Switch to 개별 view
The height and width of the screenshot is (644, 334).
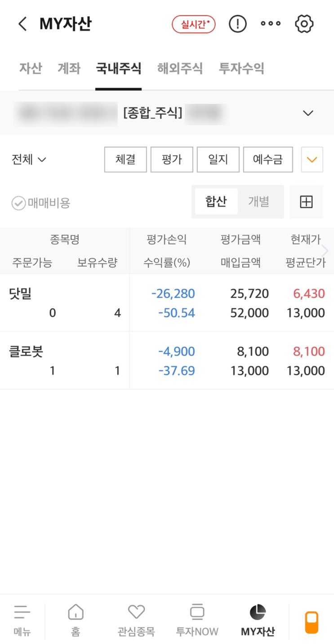pos(259,202)
